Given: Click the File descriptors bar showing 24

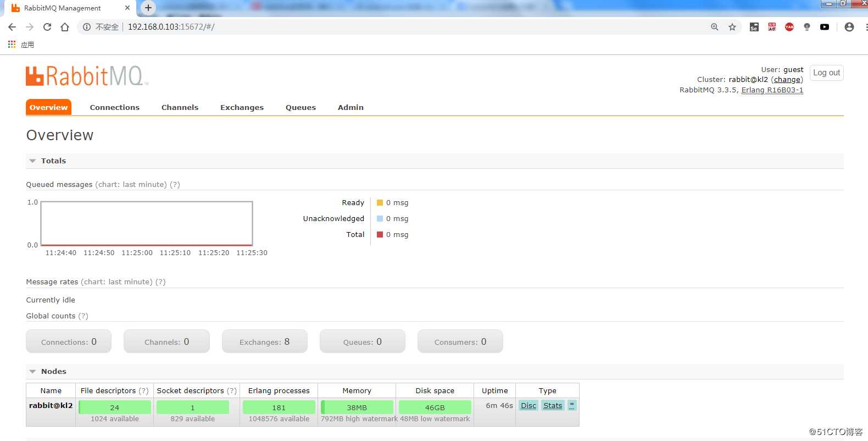Looking at the screenshot, I should (x=115, y=407).
